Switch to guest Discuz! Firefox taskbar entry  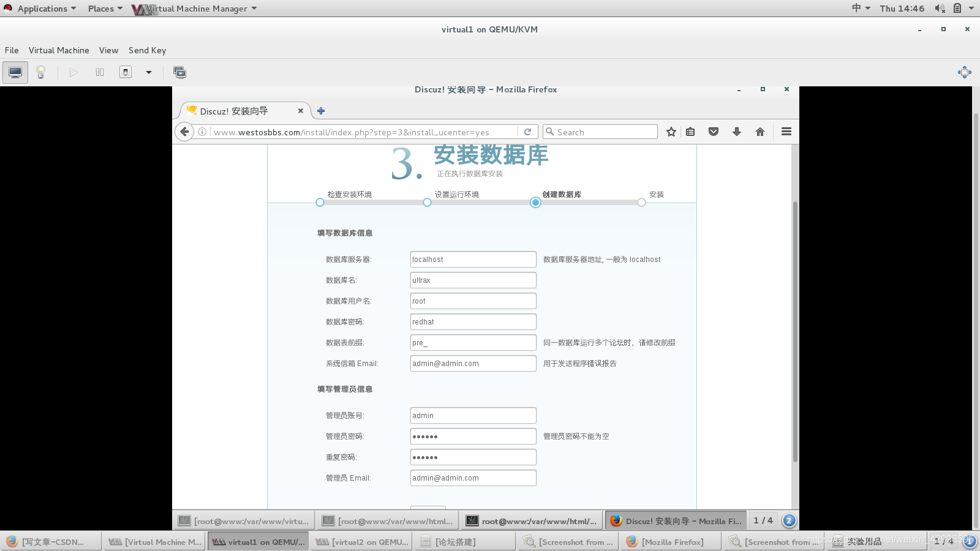[x=676, y=520]
